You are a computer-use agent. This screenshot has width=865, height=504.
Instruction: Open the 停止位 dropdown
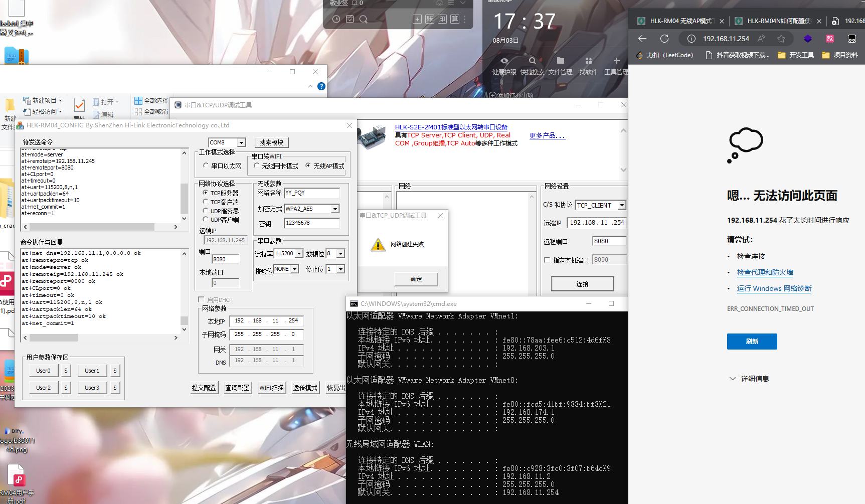[340, 269]
